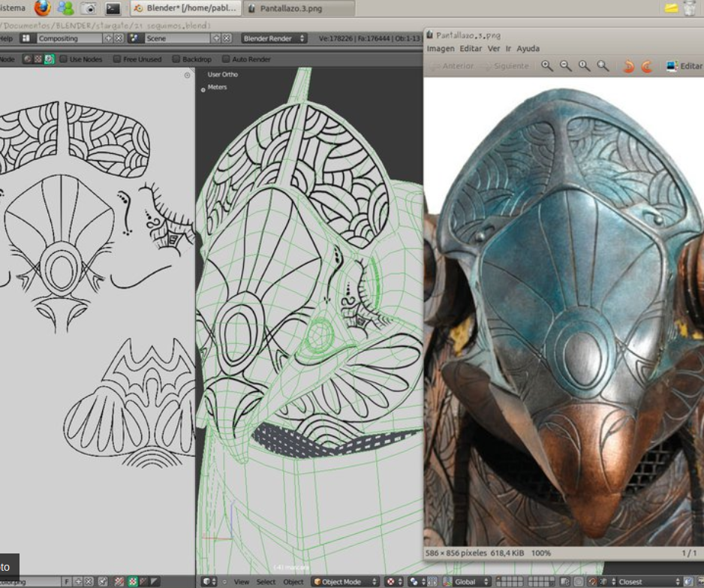Select compositing node tree type icon
The width and height of the screenshot is (704, 588).
(49, 59)
